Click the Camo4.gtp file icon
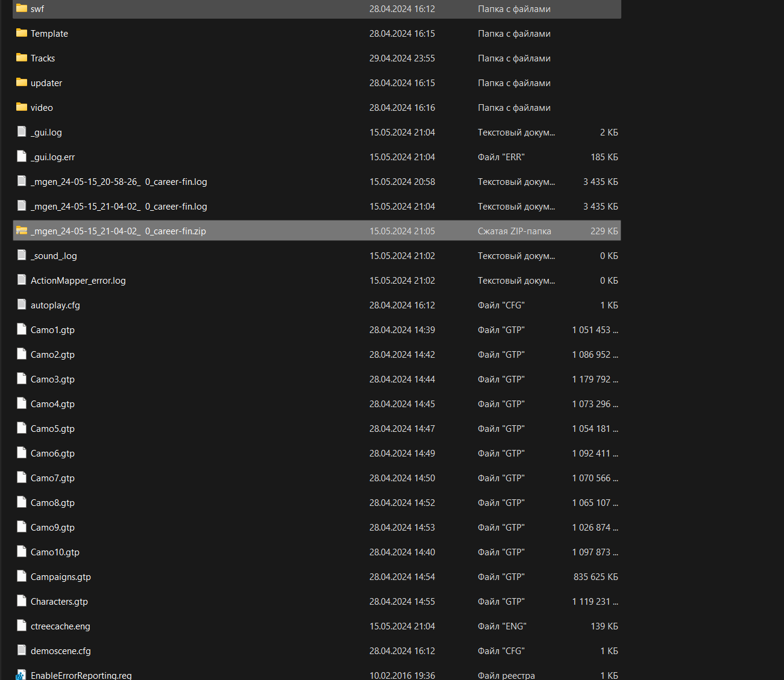 point(22,404)
